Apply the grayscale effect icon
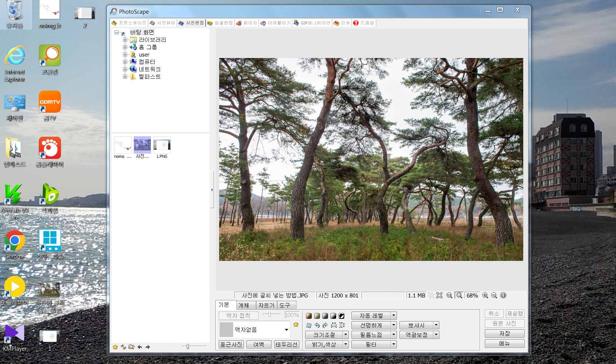Viewport: 616px width, 364px height. (x=325, y=316)
